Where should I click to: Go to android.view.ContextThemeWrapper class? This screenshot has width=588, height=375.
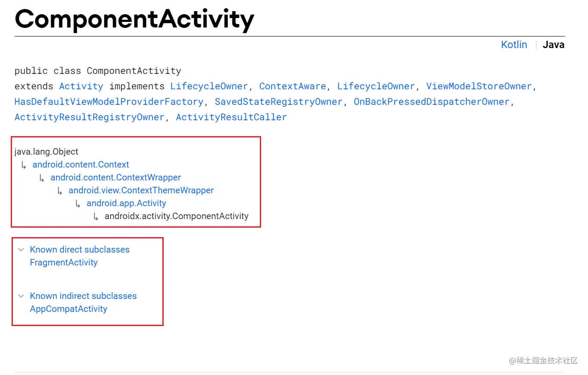click(x=141, y=190)
